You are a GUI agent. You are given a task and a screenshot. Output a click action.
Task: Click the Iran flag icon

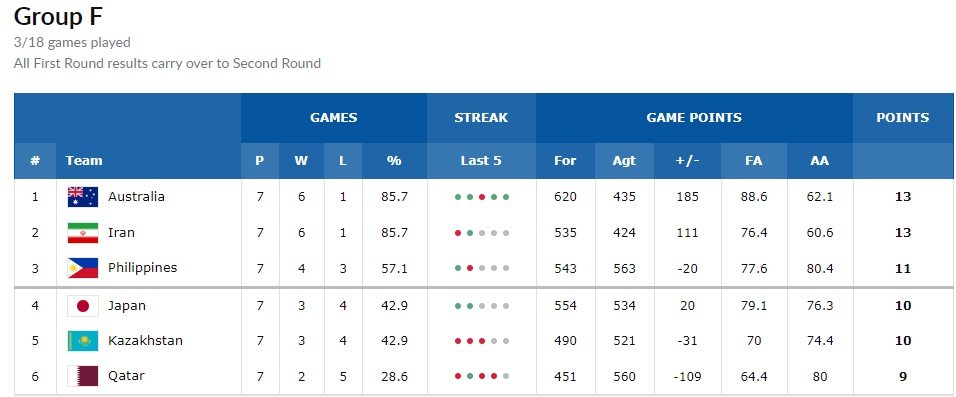point(83,233)
